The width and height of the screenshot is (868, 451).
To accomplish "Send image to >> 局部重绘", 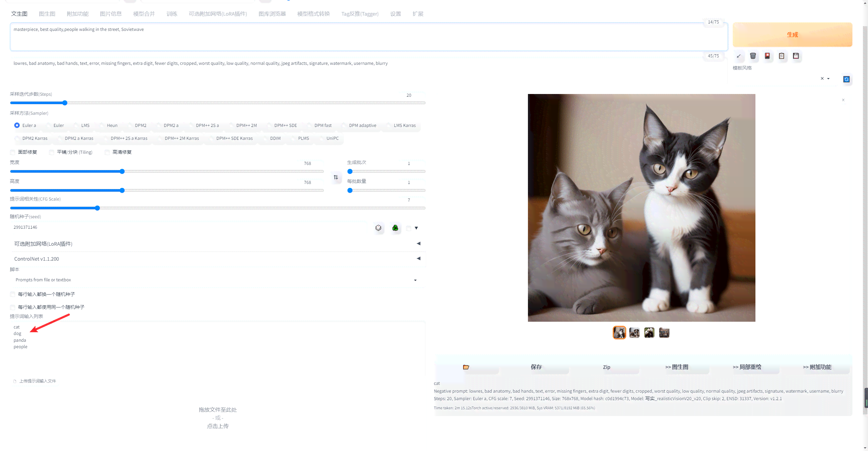I will (747, 367).
